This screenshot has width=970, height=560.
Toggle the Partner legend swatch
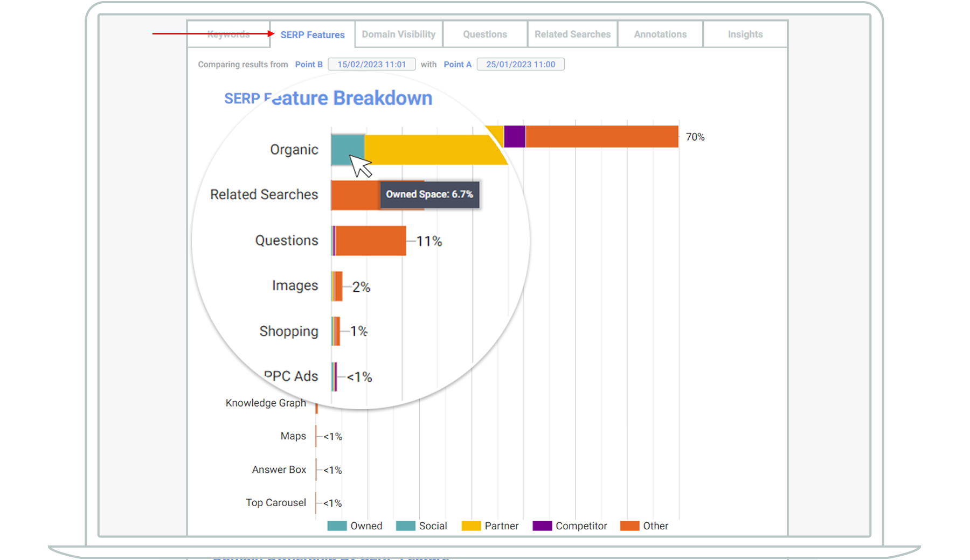472,526
